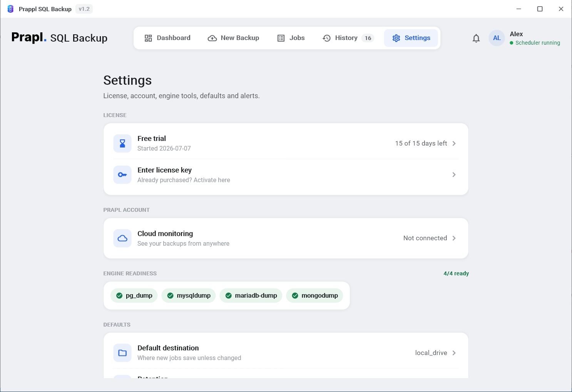The height and width of the screenshot is (392, 572).
Task: Maximize the Prappl SQL Backup window
Action: pos(540,9)
